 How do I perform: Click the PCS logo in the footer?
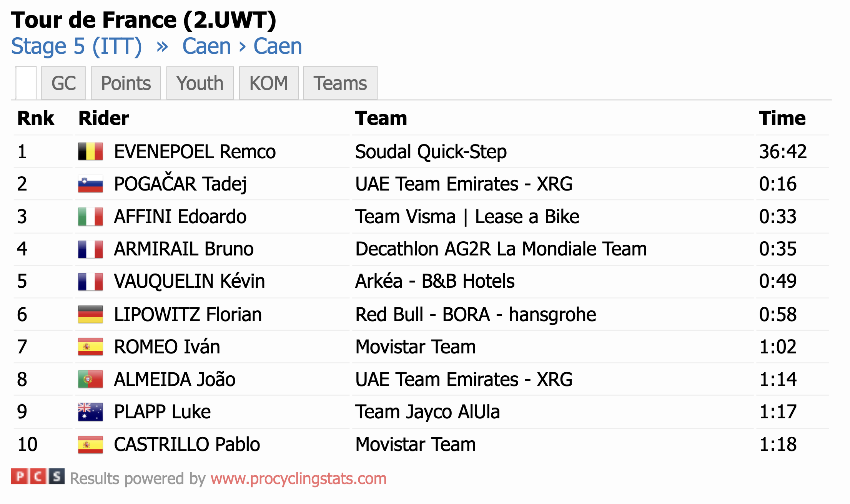(38, 477)
